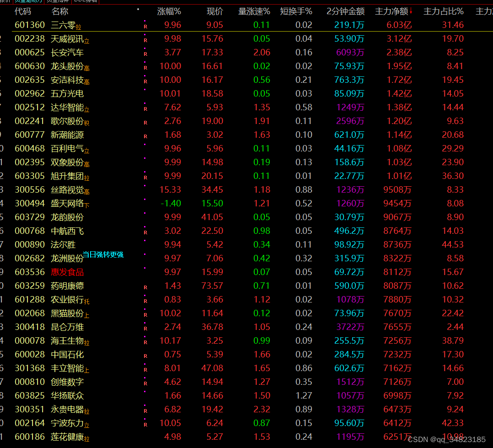493x448 pixels.
Task: Click the 6093万 two-minute amount
Action: click(x=350, y=52)
